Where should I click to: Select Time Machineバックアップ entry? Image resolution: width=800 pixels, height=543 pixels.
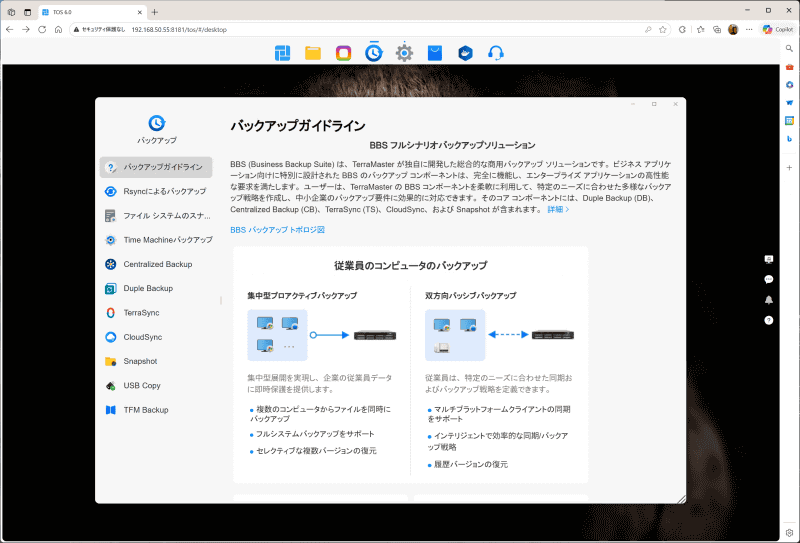tap(156, 240)
